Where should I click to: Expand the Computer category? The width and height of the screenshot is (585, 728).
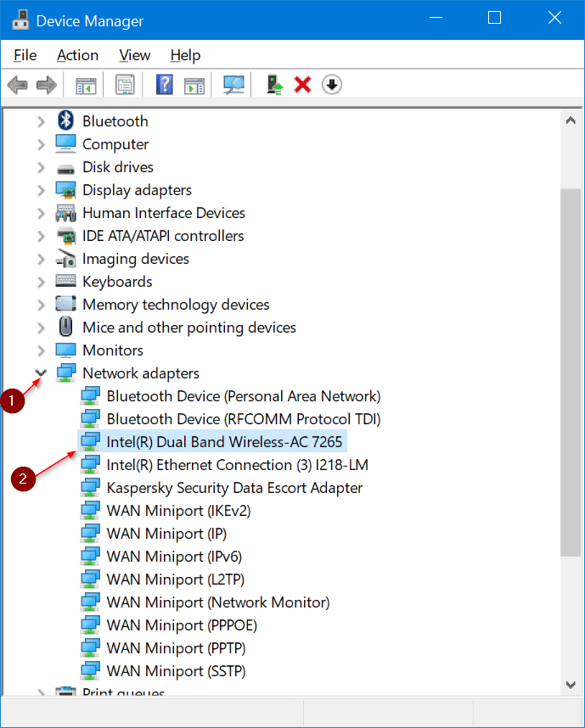(x=41, y=144)
